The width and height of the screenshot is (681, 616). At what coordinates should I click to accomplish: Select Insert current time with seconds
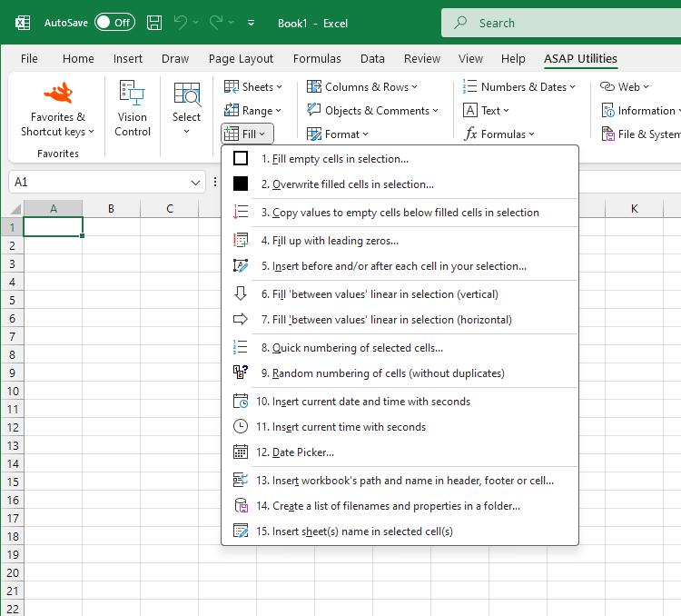pos(400,426)
